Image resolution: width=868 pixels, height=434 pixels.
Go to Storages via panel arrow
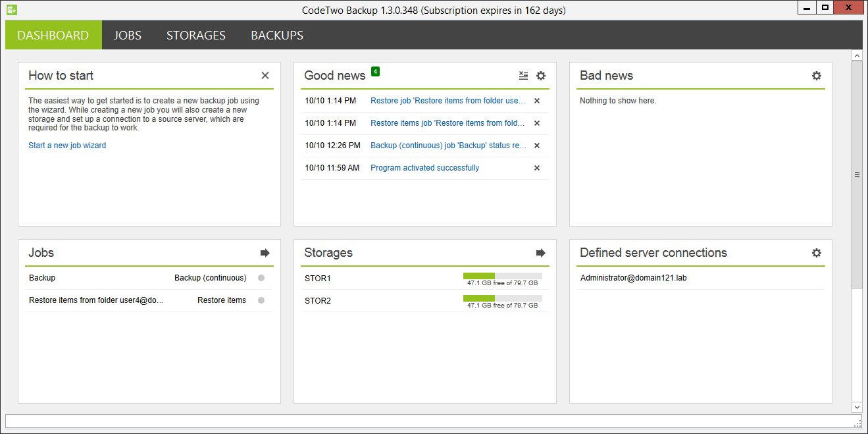(541, 253)
